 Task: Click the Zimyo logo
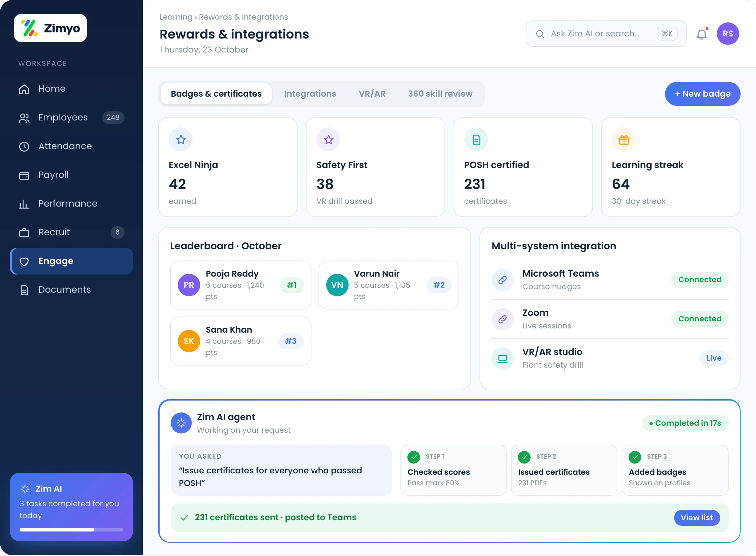click(50, 28)
